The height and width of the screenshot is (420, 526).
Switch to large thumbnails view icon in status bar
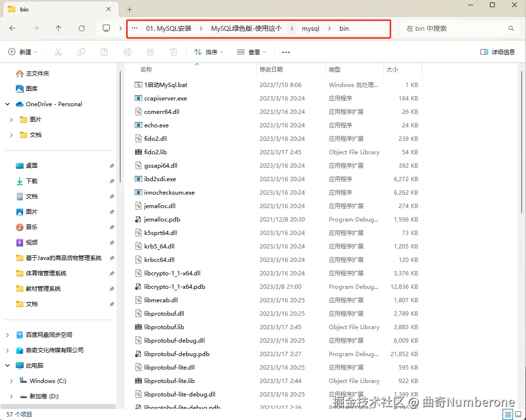(518, 414)
